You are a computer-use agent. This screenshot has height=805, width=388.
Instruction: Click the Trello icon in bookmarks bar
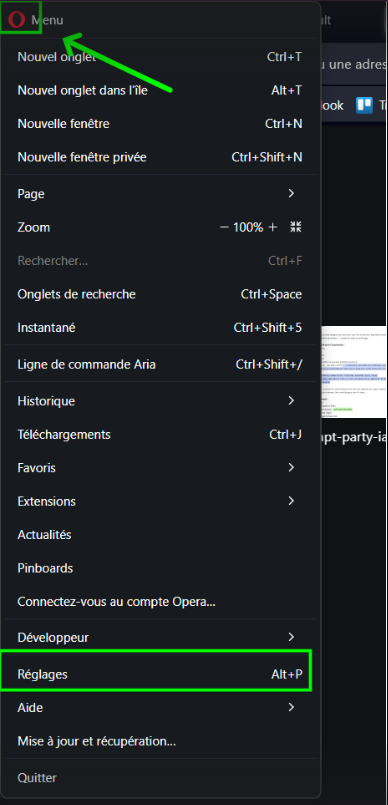[364, 105]
